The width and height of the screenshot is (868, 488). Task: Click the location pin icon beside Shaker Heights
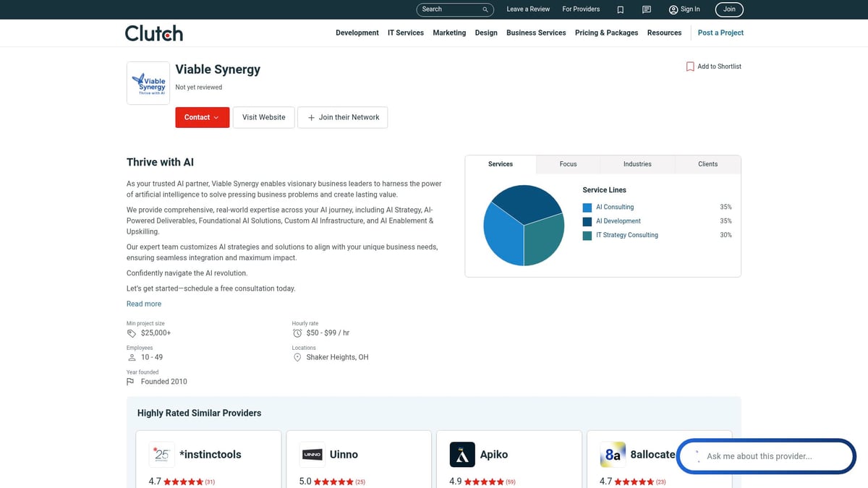click(x=297, y=358)
